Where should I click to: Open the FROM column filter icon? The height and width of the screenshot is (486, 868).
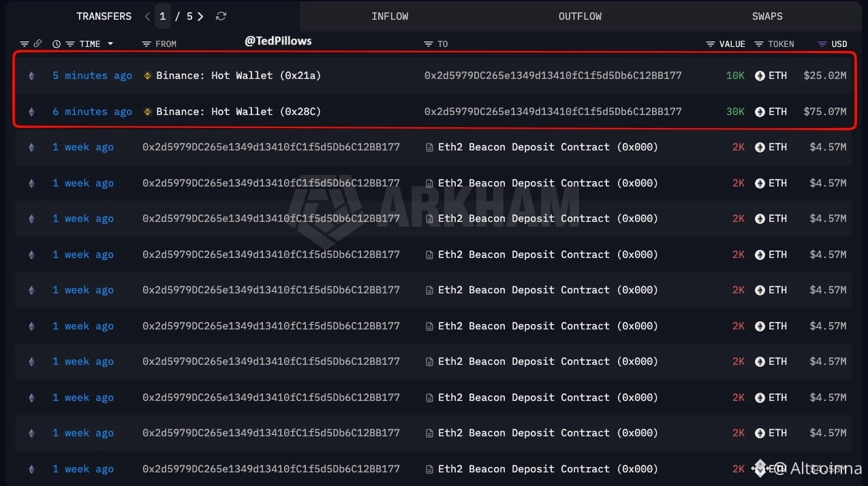pos(146,44)
